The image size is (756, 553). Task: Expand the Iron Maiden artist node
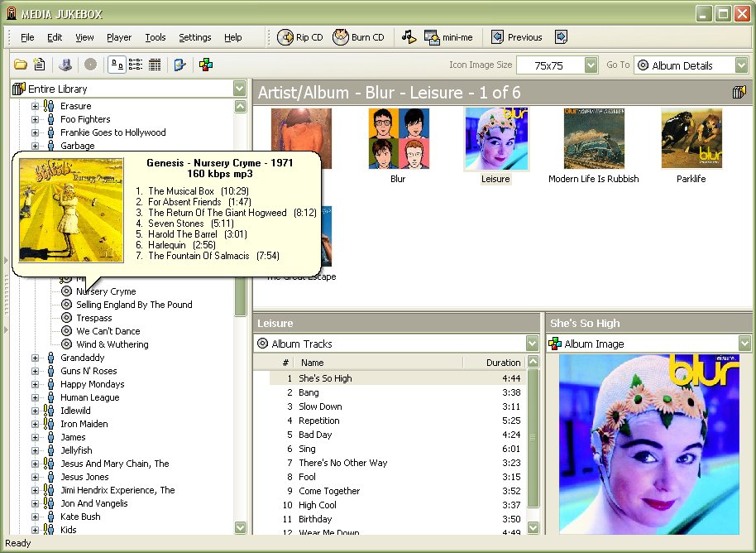pyautogui.click(x=35, y=424)
